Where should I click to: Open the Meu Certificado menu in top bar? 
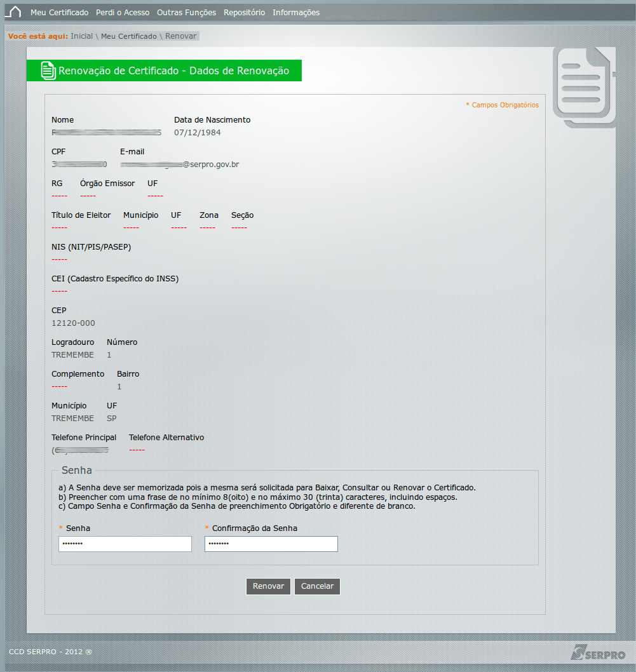pyautogui.click(x=60, y=13)
